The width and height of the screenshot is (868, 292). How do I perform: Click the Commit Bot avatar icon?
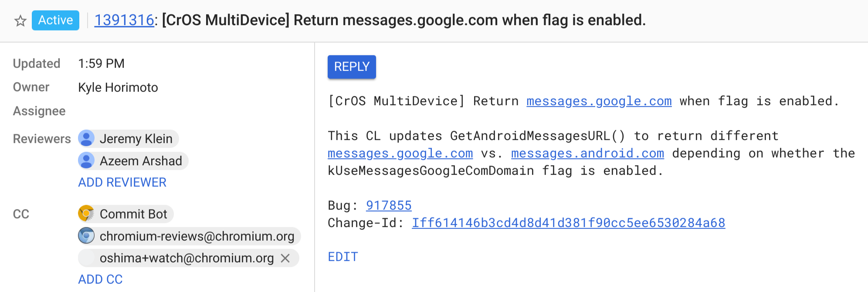coord(86,214)
